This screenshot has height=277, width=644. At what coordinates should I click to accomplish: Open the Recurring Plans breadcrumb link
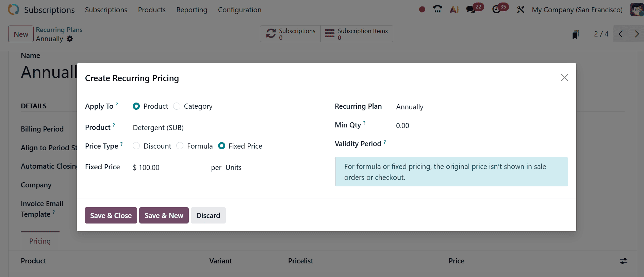(59, 30)
